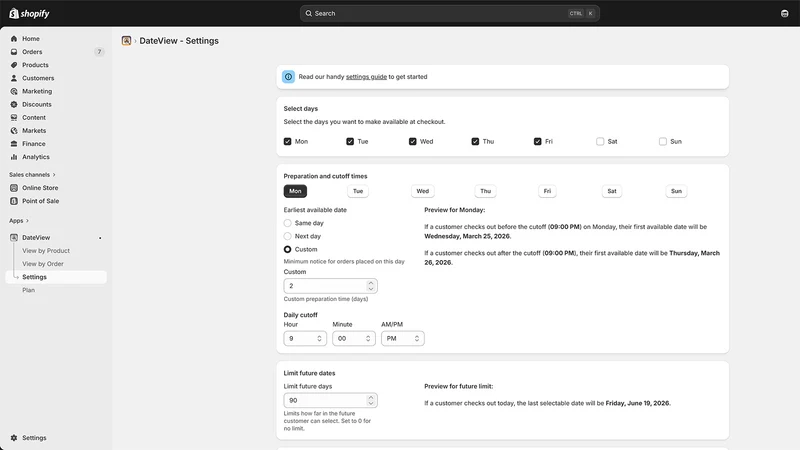This screenshot has width=800, height=450.
Task: Click the Analytics bar chart icon
Action: [x=14, y=157]
